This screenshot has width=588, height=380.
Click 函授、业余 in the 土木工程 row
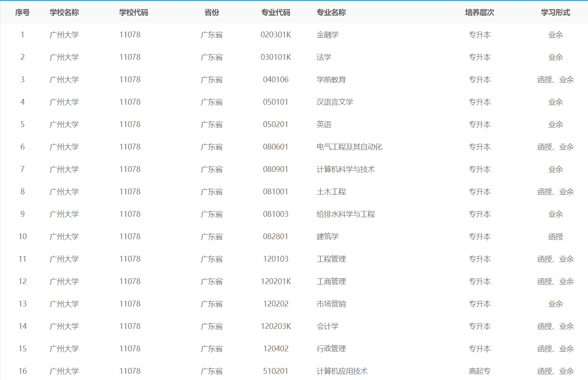coord(556,192)
